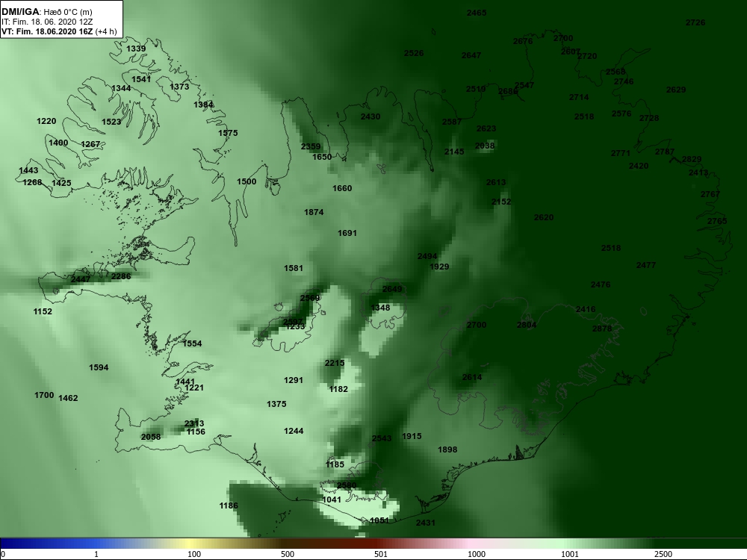This screenshot has height=560, width=747.
Task: Click legend label 501 on the color bar
Action: pyautogui.click(x=381, y=554)
